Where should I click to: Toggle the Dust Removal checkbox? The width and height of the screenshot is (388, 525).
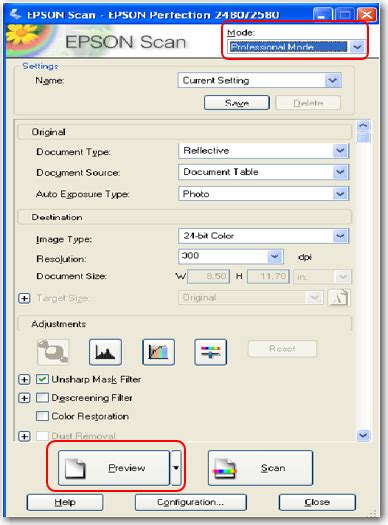pos(43,436)
